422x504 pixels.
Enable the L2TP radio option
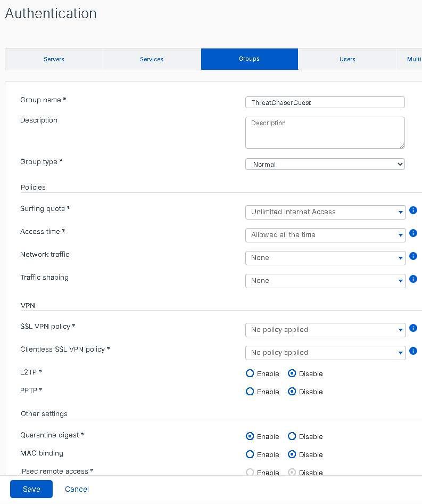point(250,374)
